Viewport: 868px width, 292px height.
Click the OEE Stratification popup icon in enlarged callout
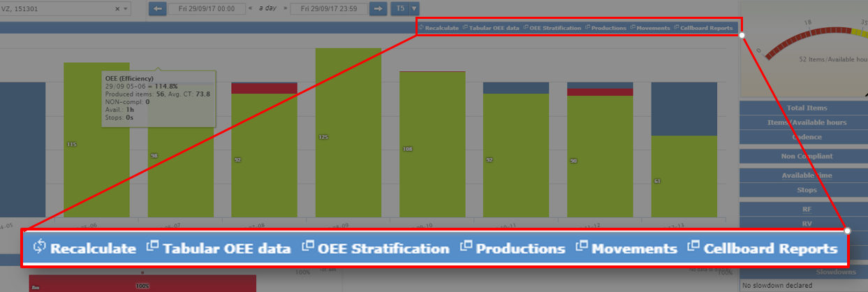pyautogui.click(x=308, y=247)
